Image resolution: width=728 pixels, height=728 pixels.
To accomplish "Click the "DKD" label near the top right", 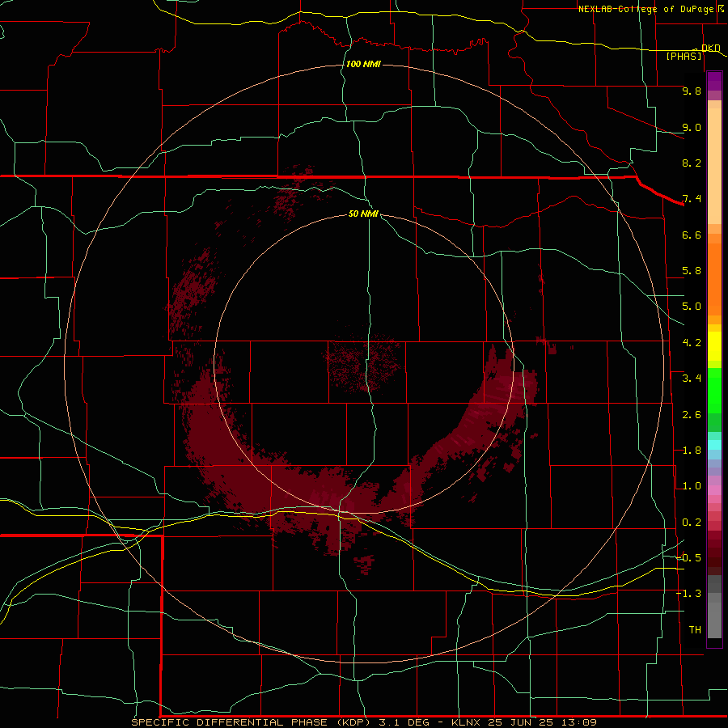I will (x=711, y=48).
